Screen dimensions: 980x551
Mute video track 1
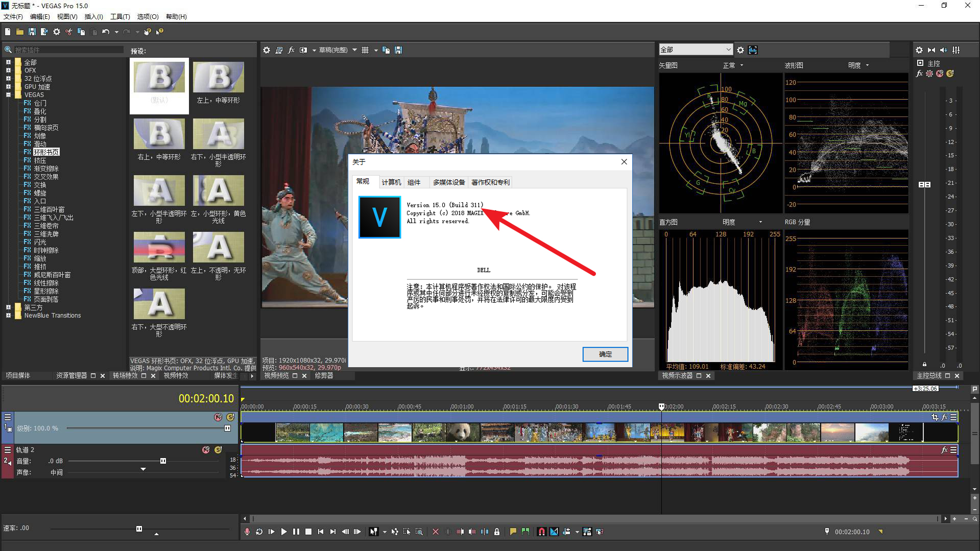pyautogui.click(x=218, y=417)
